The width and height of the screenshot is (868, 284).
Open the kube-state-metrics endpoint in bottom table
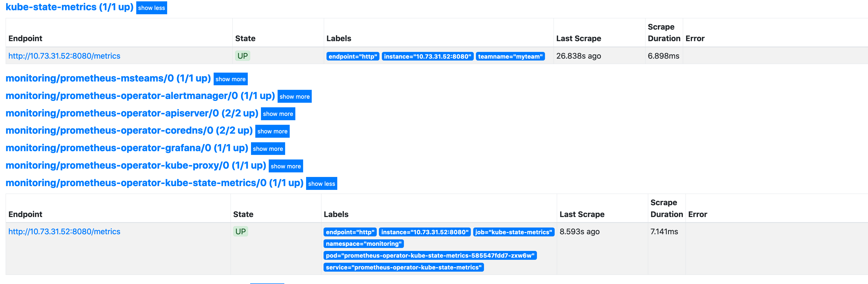[64, 231]
